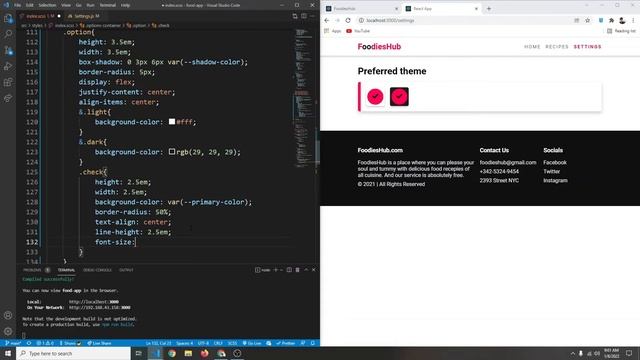Image resolution: width=640 pixels, height=360 pixels.
Task: Click the git branch indicator in status bar
Action: point(13,343)
